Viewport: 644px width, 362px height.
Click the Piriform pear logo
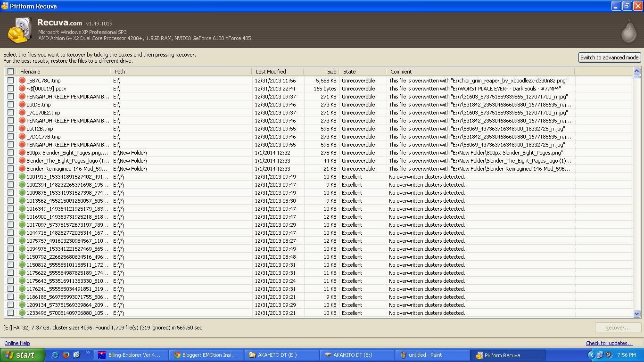(628, 30)
